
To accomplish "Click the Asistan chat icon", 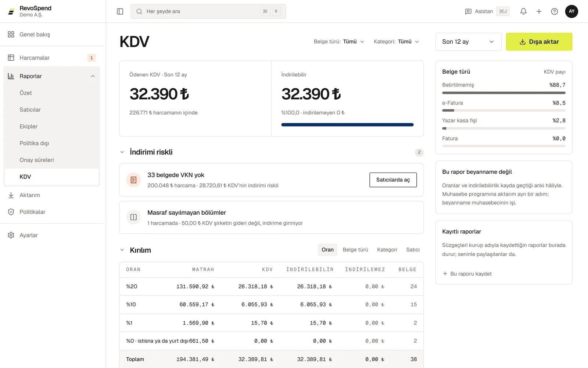I will [468, 11].
